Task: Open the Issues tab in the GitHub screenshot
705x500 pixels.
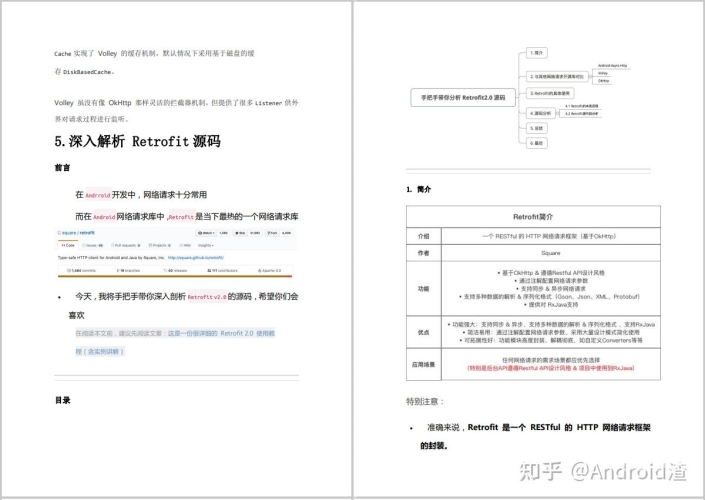Action: tap(92, 246)
